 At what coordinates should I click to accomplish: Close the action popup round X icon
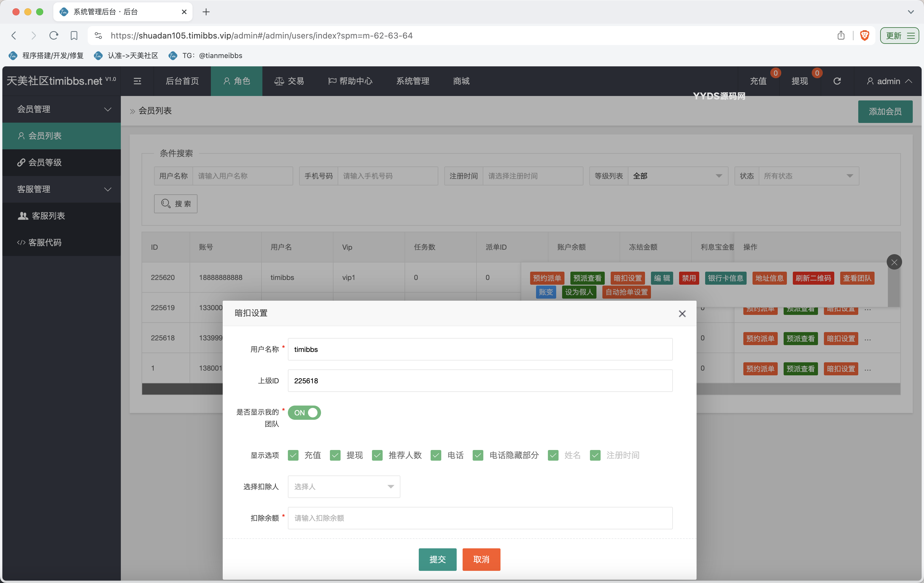point(894,262)
